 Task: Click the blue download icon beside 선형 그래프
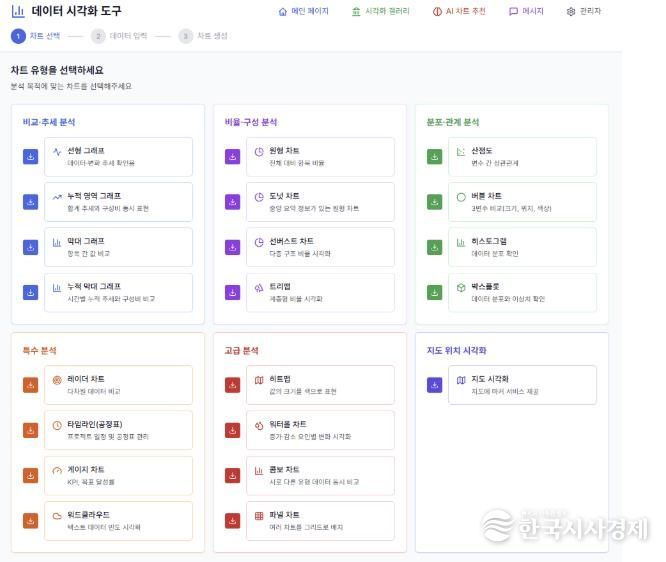tap(30, 157)
